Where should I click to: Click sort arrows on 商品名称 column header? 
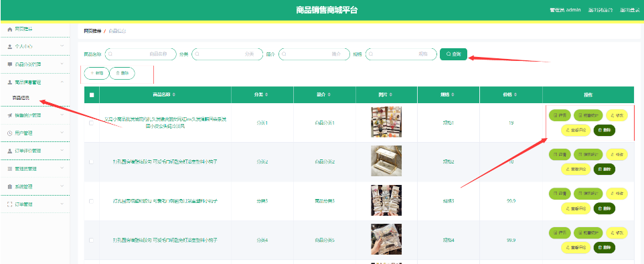(x=174, y=95)
